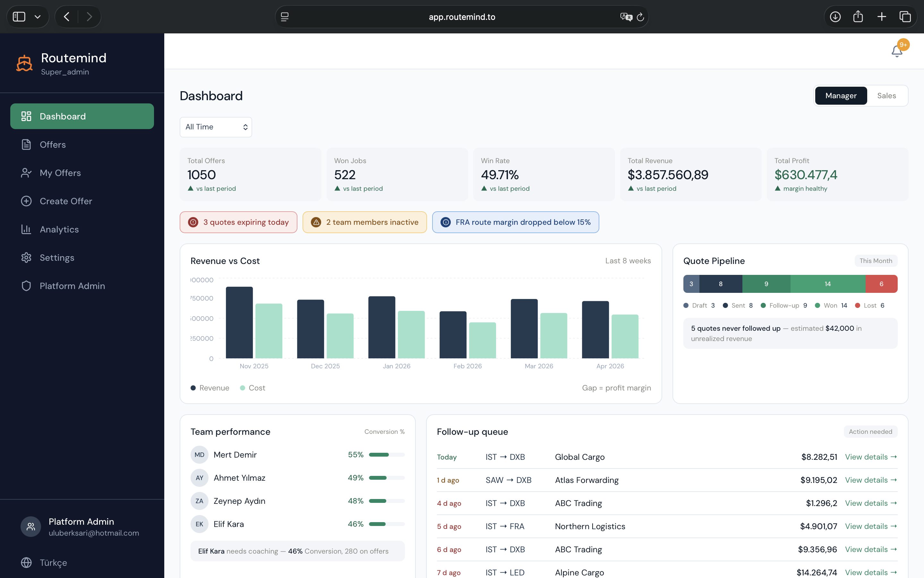Open the Platform Admin menu item
924x578 pixels.
[x=82, y=286]
